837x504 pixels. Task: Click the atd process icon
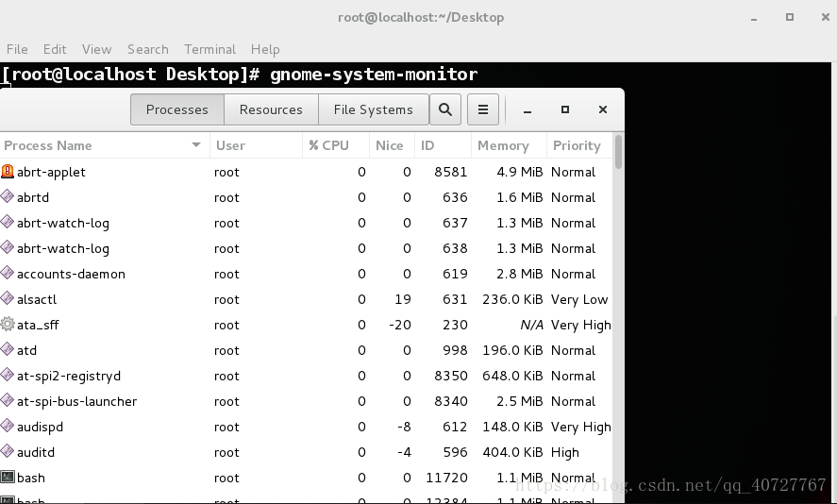[8, 350]
